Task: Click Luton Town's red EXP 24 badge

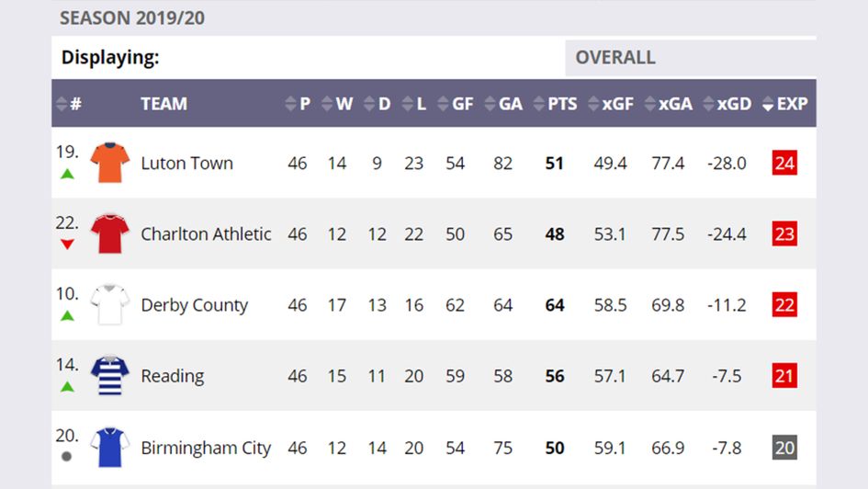Action: 784,164
